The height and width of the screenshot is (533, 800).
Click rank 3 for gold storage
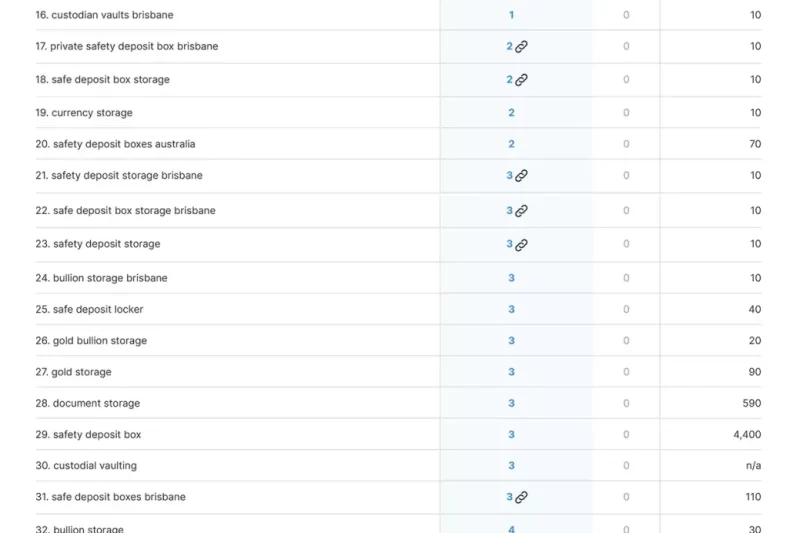[511, 372]
